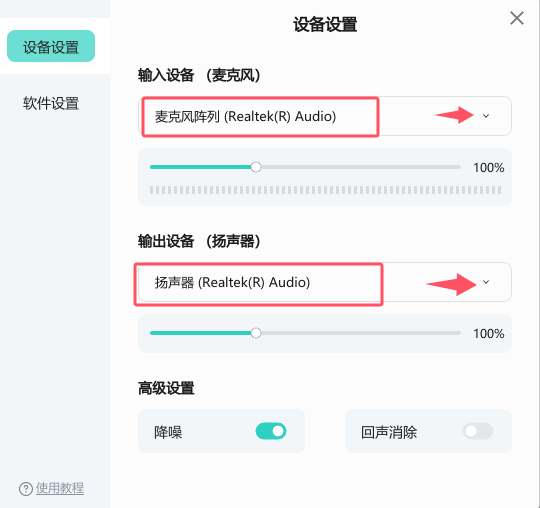Switch to the 设备设置 tab
Viewport: 540px width, 508px height.
click(51, 46)
